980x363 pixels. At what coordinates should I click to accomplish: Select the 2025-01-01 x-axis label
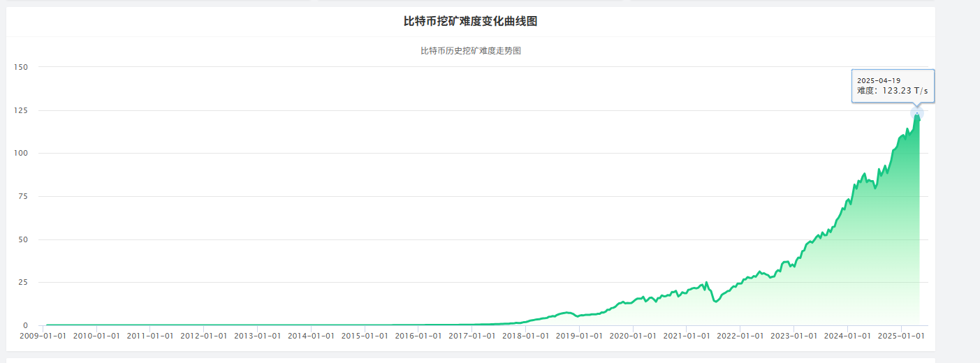901,336
